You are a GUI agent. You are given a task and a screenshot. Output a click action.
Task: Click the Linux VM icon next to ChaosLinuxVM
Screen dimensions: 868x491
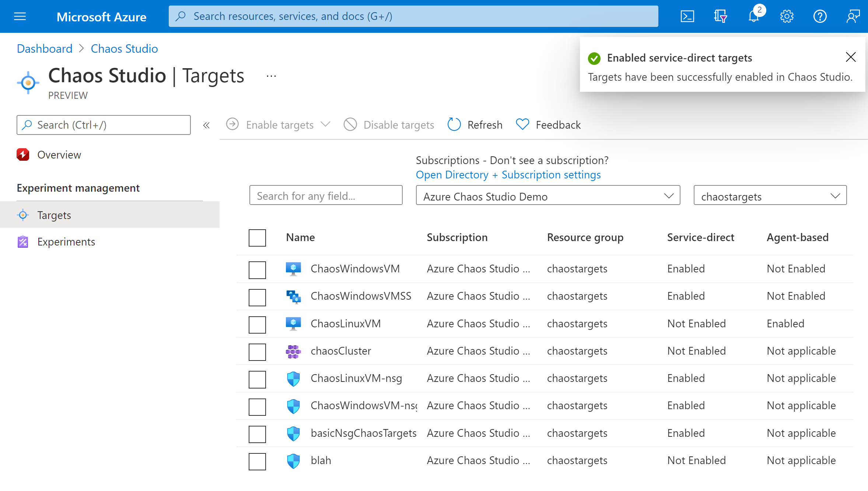pos(294,323)
